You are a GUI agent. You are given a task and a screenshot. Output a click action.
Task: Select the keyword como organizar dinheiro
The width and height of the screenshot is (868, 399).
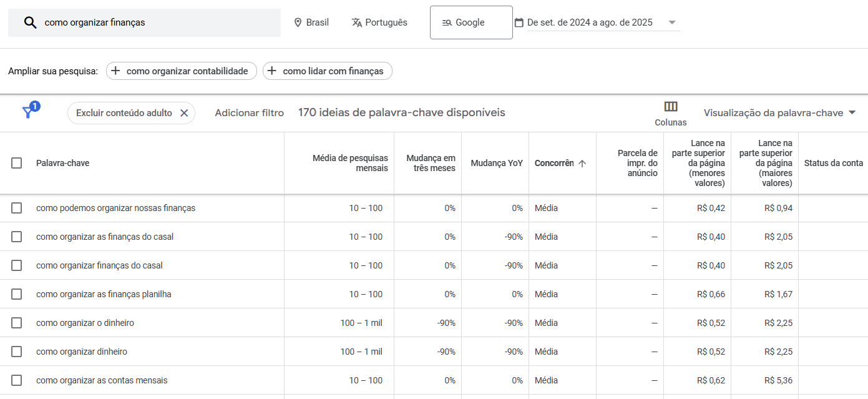[x=16, y=352]
